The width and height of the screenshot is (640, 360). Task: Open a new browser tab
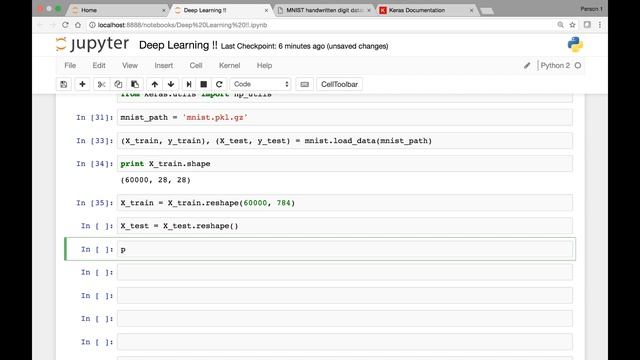(487, 11)
